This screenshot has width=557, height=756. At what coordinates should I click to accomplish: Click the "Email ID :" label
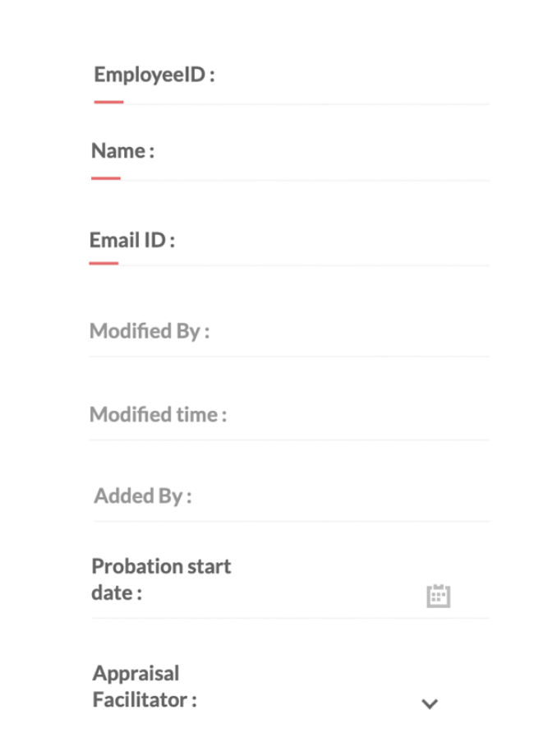[x=132, y=241]
